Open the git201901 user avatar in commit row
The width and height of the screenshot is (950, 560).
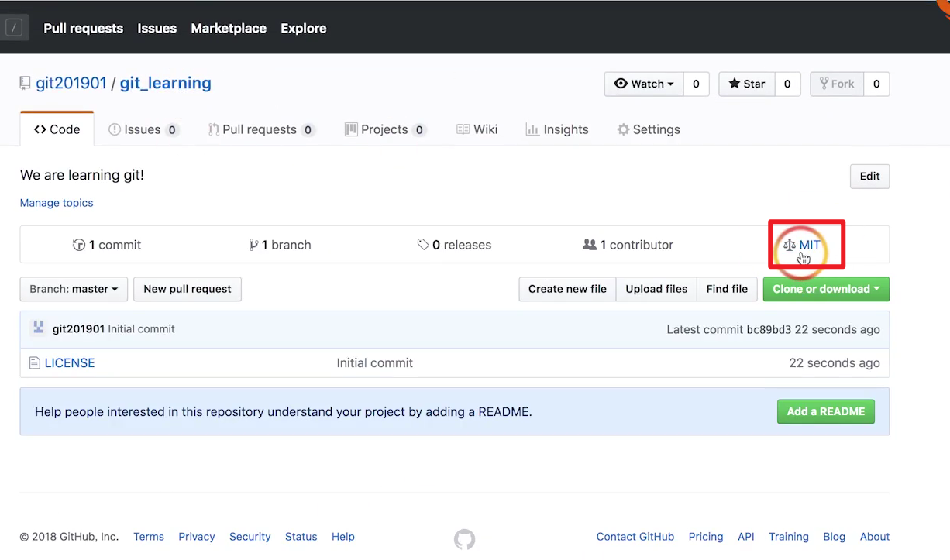click(38, 328)
